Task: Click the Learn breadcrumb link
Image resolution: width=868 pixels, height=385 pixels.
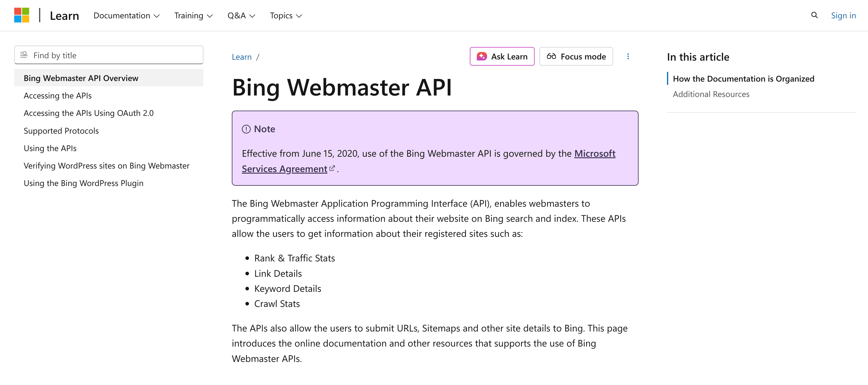Action: pos(241,56)
